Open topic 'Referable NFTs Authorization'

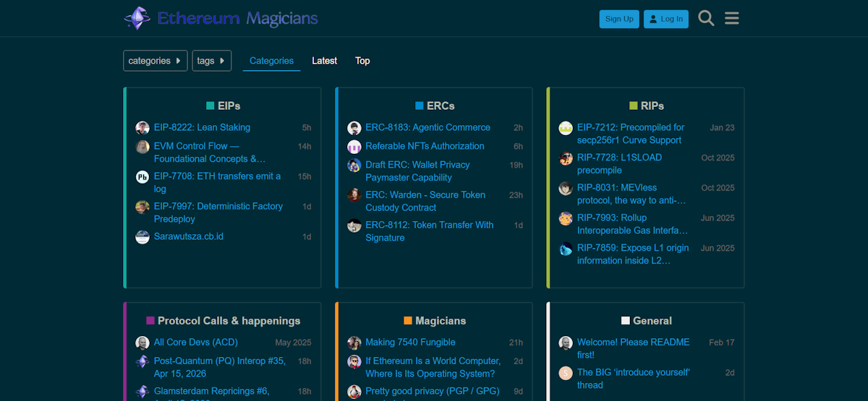point(425,146)
